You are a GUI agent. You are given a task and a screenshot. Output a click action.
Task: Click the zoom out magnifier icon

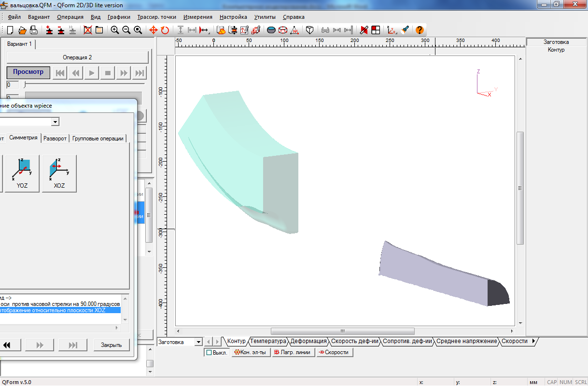coord(126,30)
